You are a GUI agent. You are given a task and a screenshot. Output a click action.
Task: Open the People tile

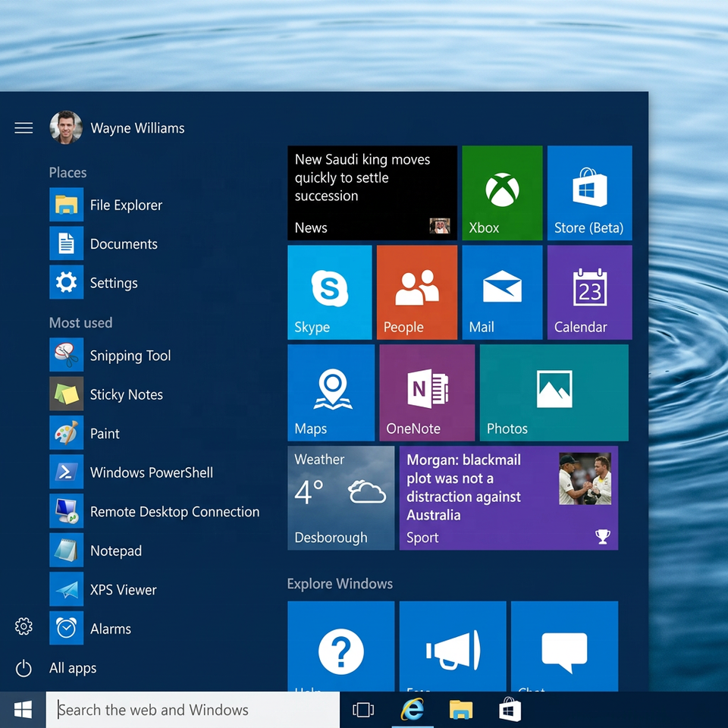(416, 292)
